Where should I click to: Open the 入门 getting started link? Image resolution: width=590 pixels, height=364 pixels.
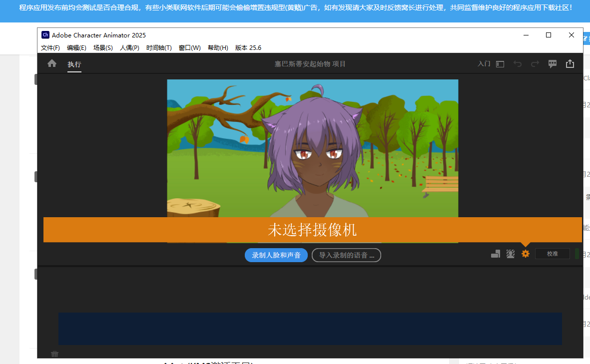[x=483, y=63]
